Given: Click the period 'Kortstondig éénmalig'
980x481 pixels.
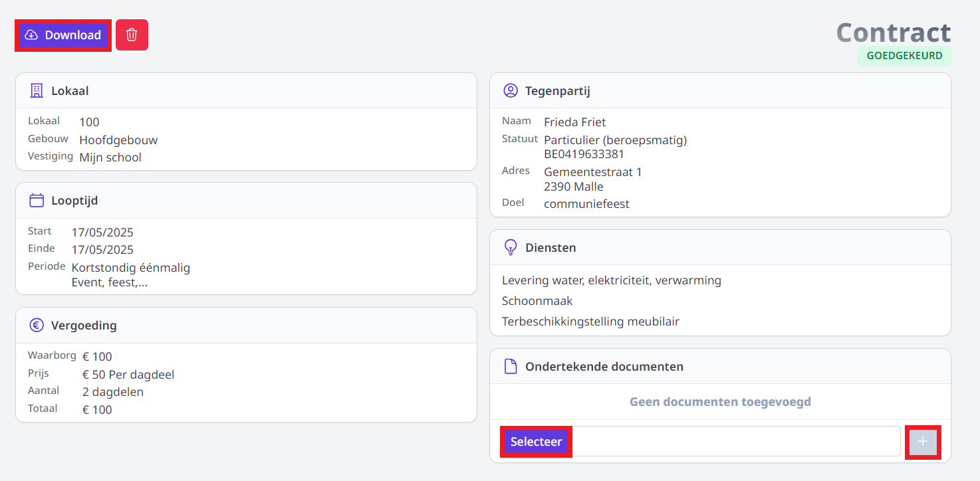Looking at the screenshot, I should (x=131, y=268).
